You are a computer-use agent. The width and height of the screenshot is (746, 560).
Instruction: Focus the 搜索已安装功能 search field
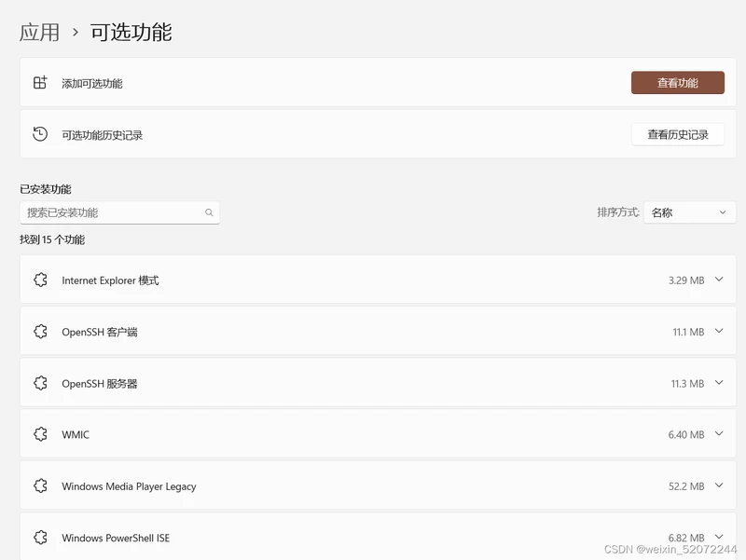(x=119, y=212)
